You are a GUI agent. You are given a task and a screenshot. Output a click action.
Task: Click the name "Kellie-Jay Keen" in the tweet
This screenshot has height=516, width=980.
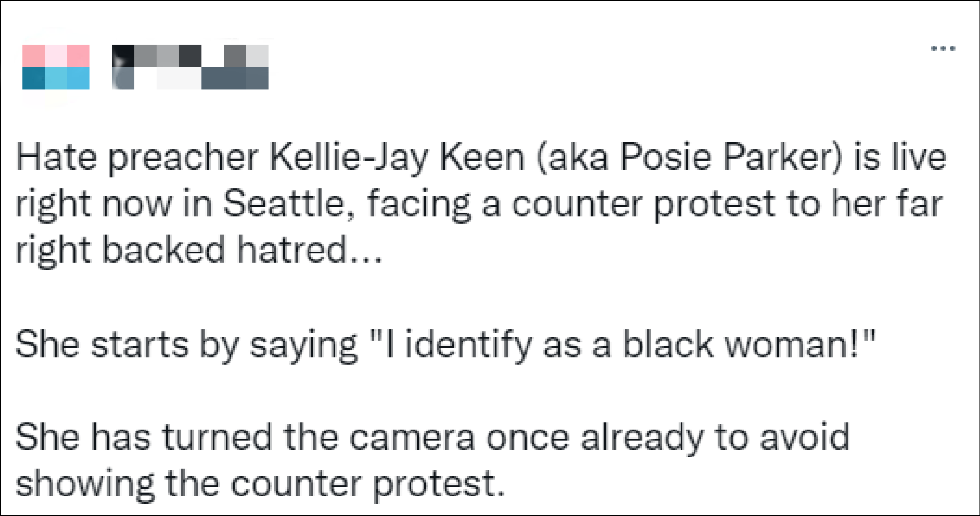point(397,157)
